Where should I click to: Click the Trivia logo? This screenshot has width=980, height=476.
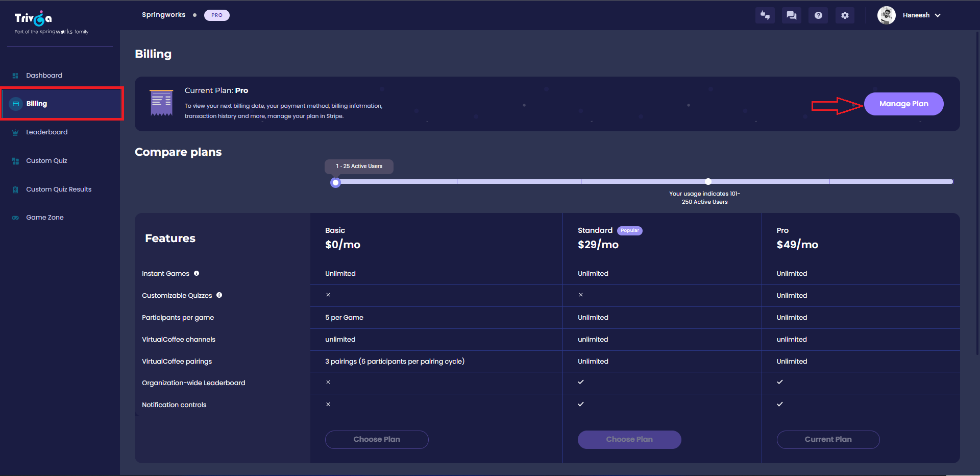pyautogui.click(x=33, y=19)
